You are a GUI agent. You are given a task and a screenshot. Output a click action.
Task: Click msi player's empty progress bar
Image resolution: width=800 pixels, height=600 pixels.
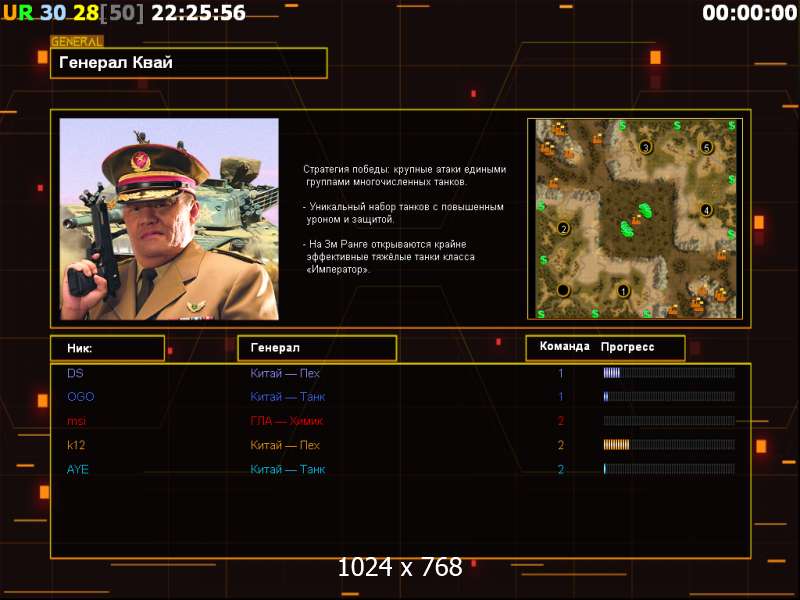point(669,421)
